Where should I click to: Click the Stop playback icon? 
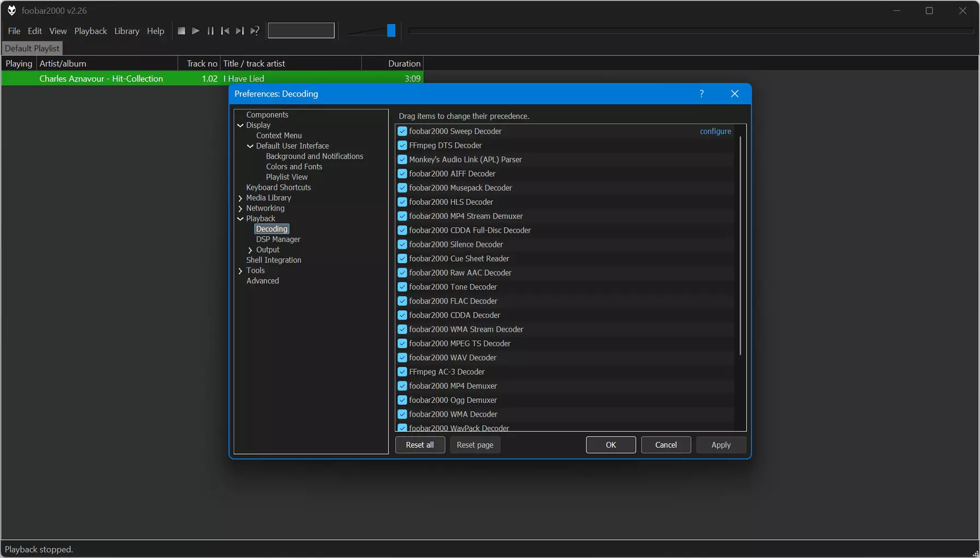coord(181,31)
